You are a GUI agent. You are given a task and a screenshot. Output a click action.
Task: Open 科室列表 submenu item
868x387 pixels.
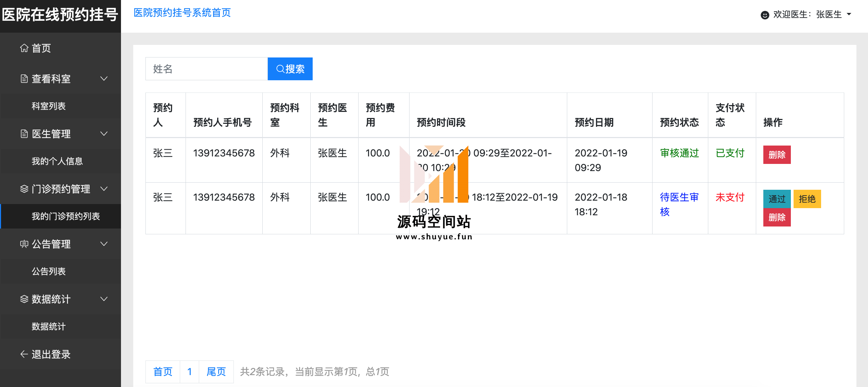(49, 106)
